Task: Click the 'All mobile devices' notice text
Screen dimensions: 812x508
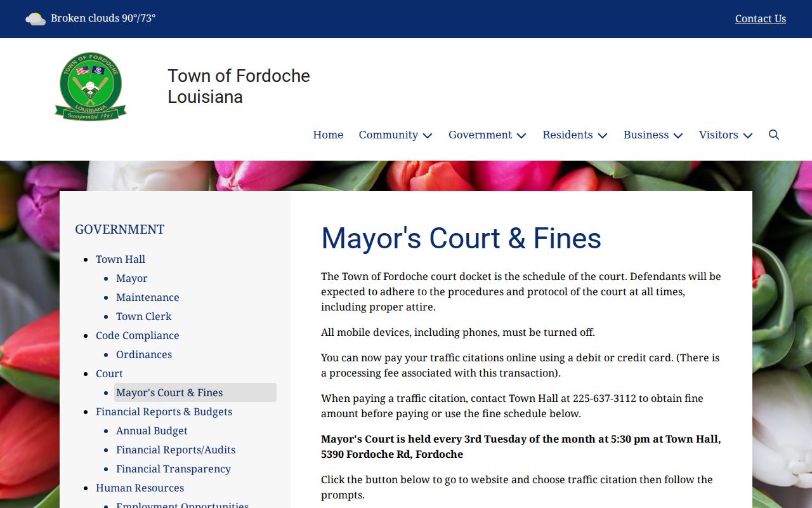Action: (x=458, y=332)
